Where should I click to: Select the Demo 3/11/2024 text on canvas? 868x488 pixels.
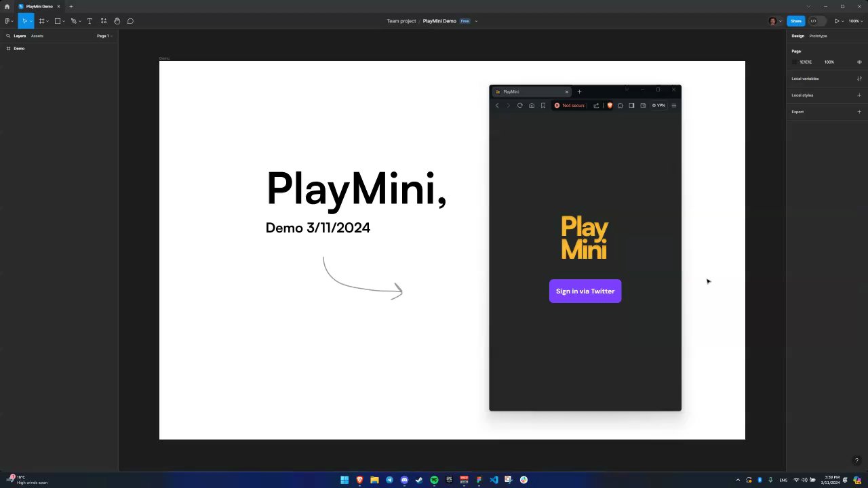(x=318, y=228)
